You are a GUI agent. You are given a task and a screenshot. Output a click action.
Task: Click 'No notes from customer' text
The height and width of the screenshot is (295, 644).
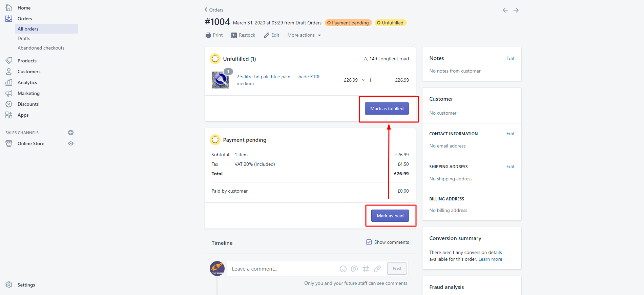[x=455, y=71]
